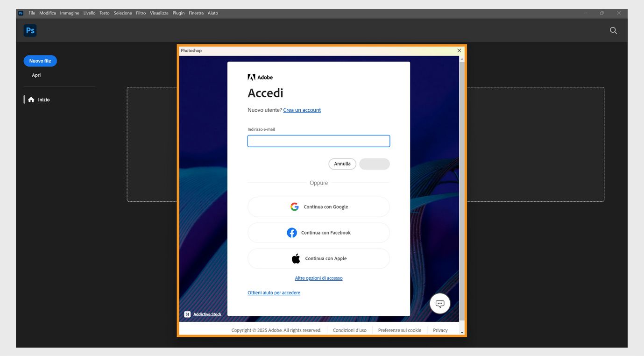
Task: Open the Livello menu
Action: point(89,13)
